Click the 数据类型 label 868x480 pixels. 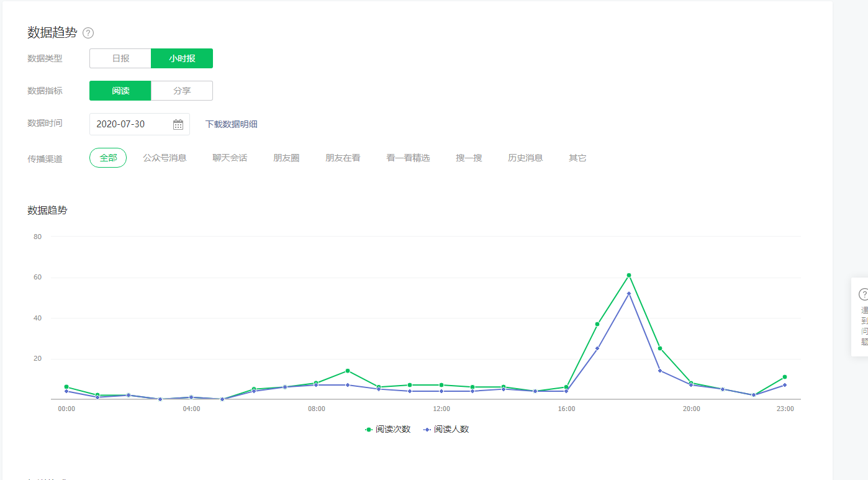click(x=45, y=58)
